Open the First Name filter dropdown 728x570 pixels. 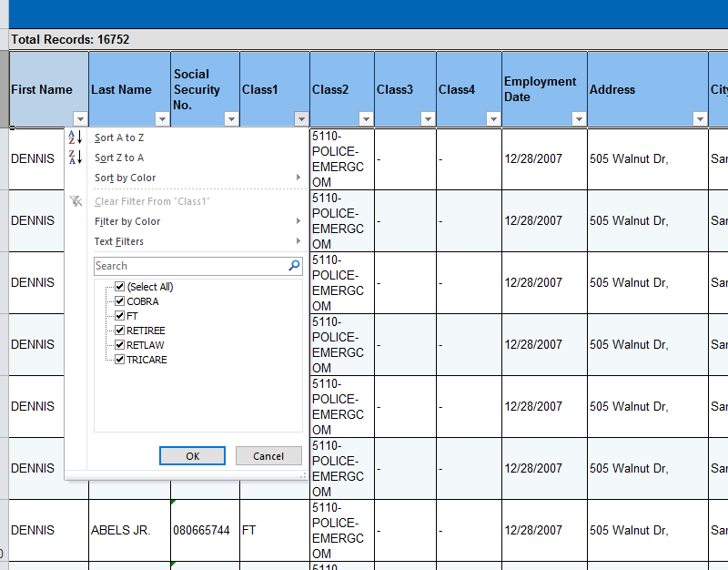(80, 119)
